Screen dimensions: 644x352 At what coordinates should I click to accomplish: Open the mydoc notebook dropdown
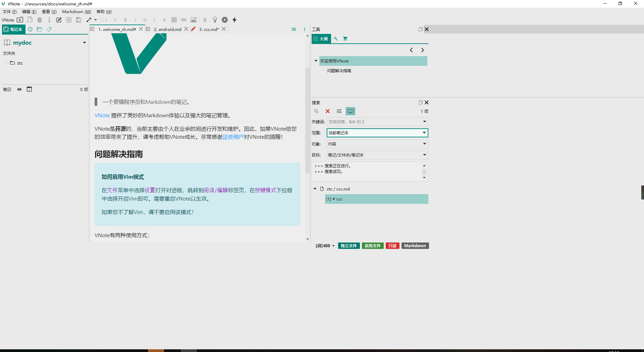point(84,43)
